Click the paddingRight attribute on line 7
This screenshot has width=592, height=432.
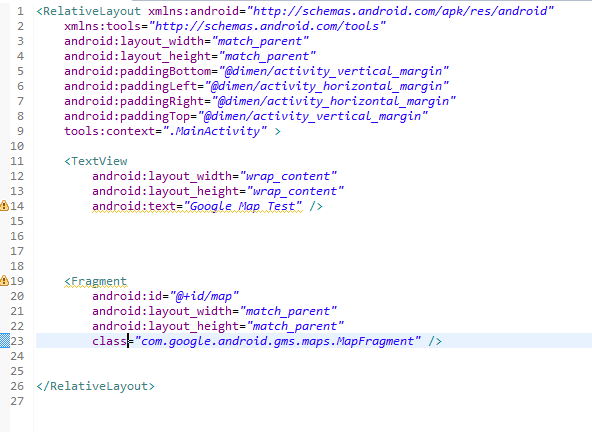pyautogui.click(x=134, y=101)
